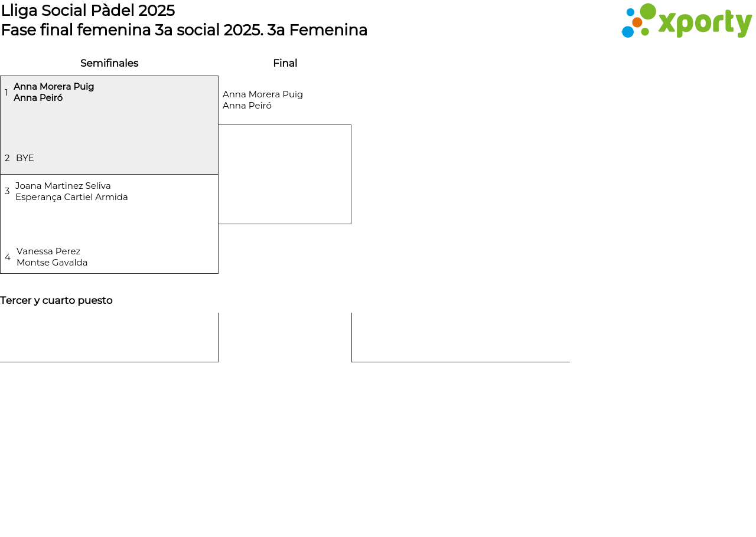Click seed number 3 in the bracket
756x537 pixels.
7,191
